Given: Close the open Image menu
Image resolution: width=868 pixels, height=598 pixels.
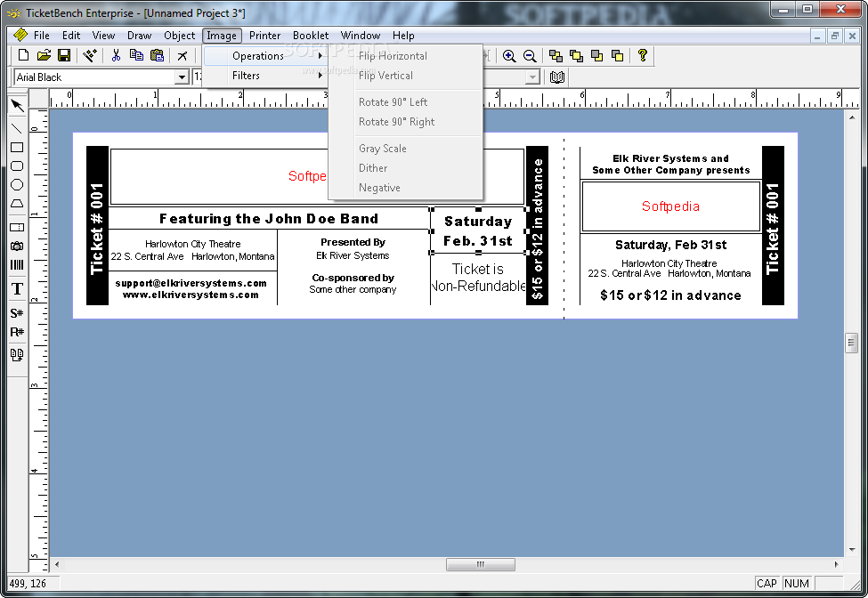Looking at the screenshot, I should click(222, 36).
